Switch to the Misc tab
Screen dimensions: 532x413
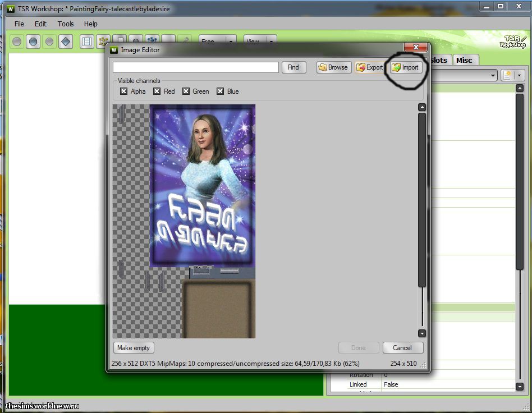[x=464, y=60]
